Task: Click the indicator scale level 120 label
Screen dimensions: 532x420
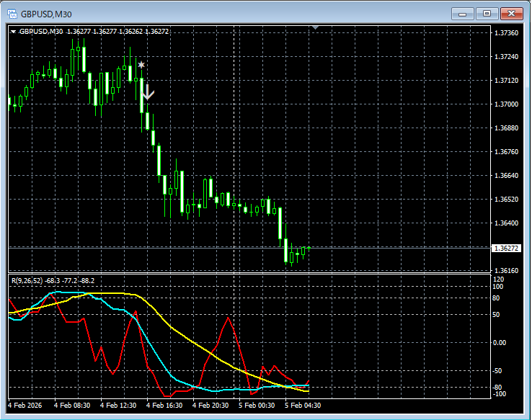Action: pyautogui.click(x=497, y=279)
